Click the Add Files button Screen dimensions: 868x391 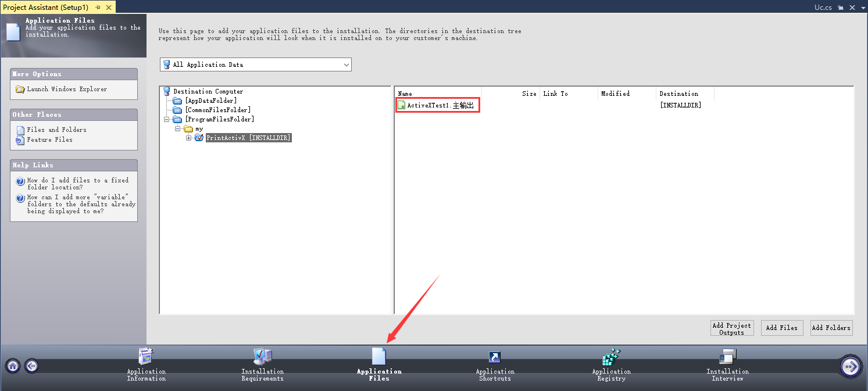782,328
